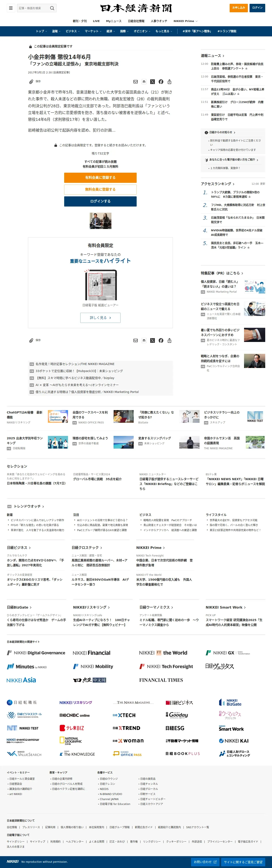272x868 pixels.
Task: Open the hamburger menu in the header
Action: pyautogui.click(x=11, y=8)
